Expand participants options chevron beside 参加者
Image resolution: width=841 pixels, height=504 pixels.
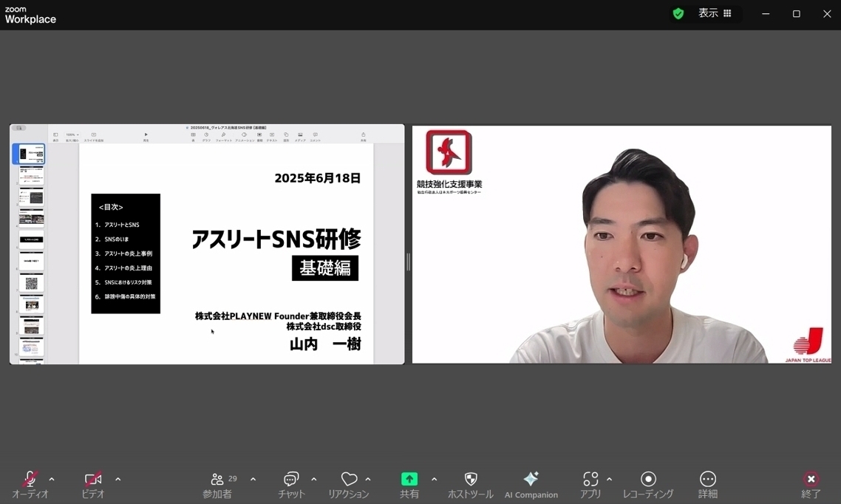coord(253,479)
